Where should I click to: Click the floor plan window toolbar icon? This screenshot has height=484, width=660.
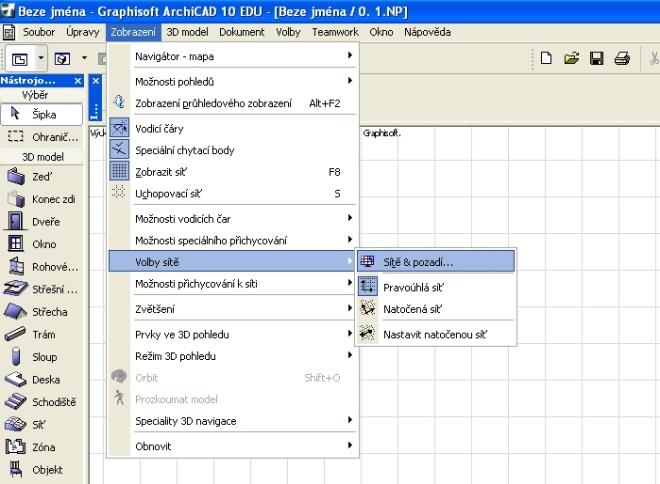(20, 59)
